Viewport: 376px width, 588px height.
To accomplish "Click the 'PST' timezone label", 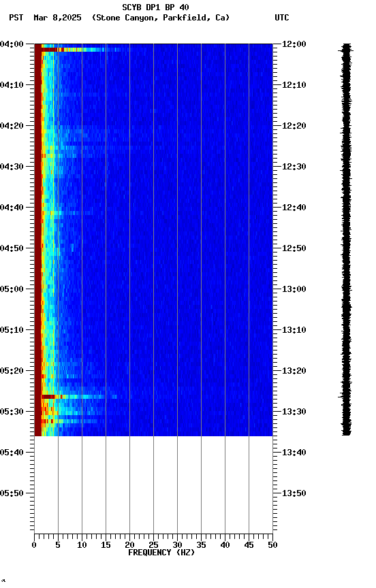I will click(x=16, y=18).
